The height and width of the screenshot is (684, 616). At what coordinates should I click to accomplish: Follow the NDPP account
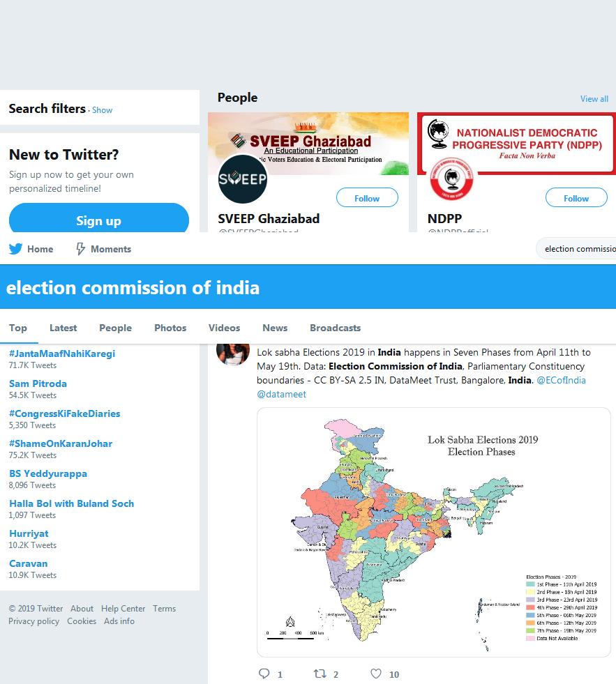pyautogui.click(x=576, y=198)
